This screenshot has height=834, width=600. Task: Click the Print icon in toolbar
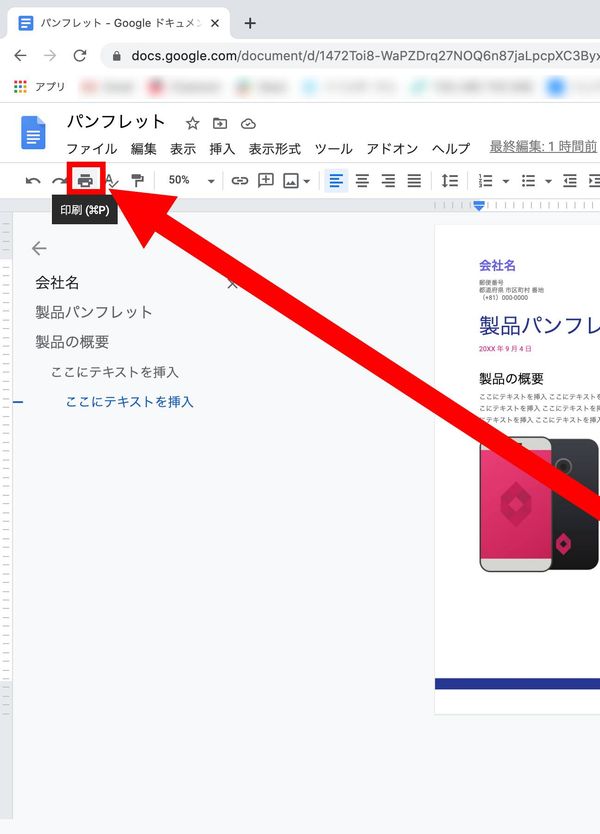(x=85, y=180)
